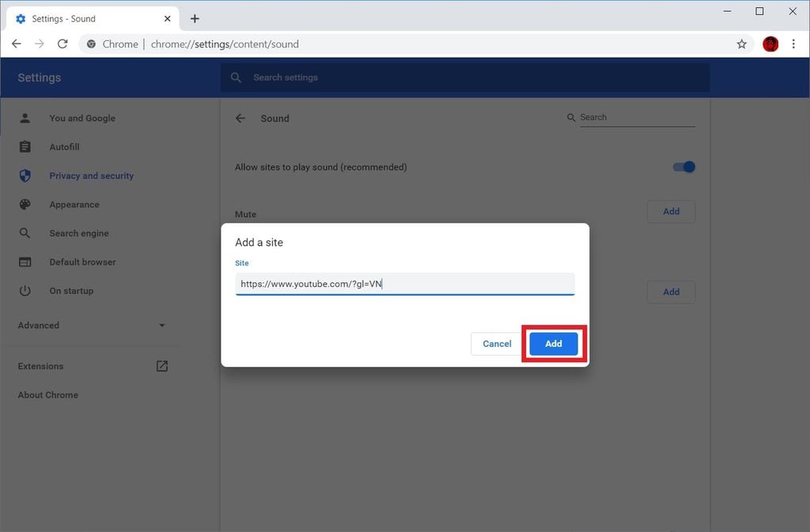Viewport: 810px width, 532px height.
Task: Click the Appearance palette icon
Action: (25, 205)
